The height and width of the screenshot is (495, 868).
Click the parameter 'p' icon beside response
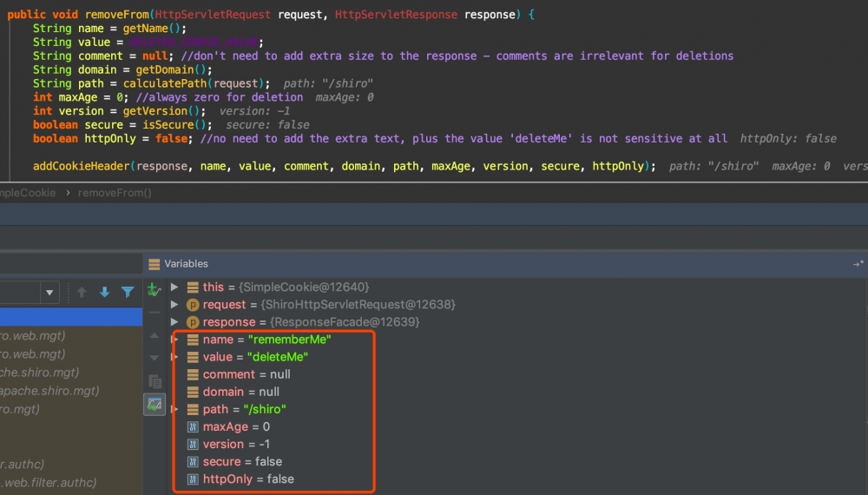pos(193,322)
